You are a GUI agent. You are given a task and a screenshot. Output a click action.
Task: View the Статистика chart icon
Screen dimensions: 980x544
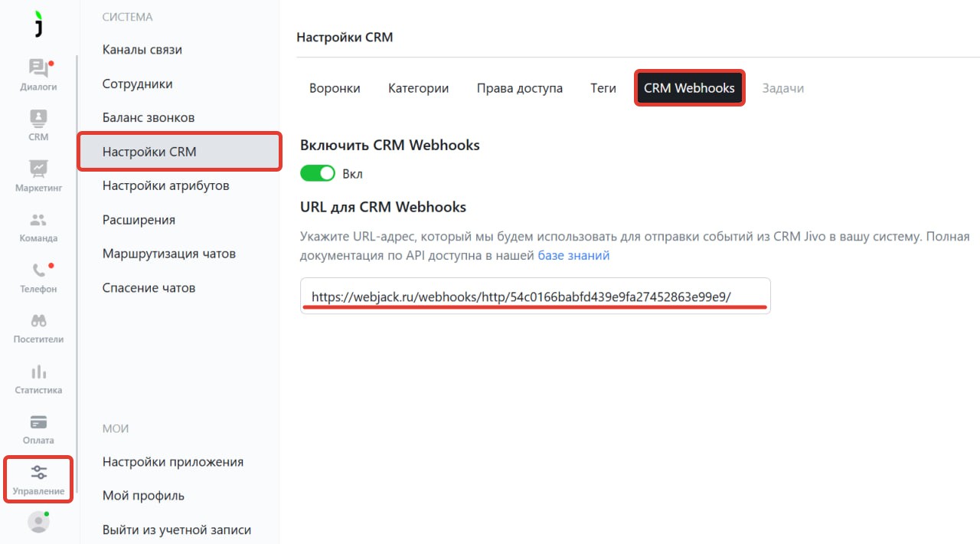[x=38, y=372]
